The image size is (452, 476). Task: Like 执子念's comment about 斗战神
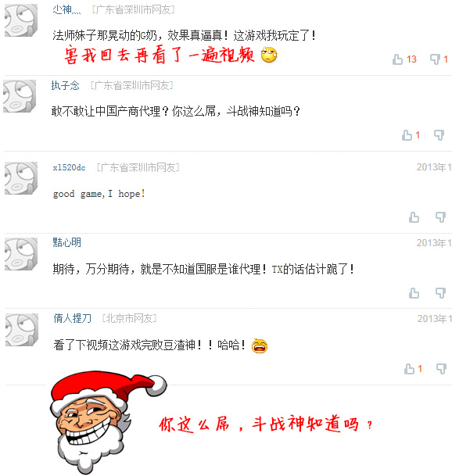pyautogui.click(x=407, y=135)
